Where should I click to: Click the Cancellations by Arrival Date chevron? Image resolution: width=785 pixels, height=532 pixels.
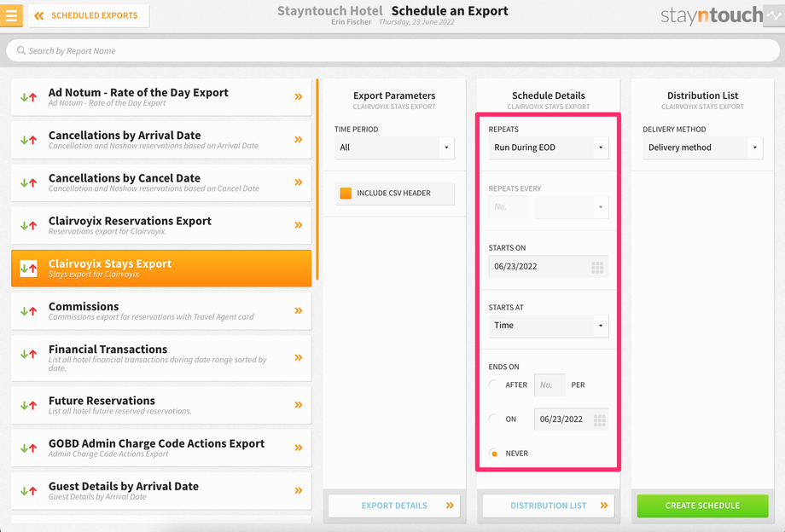pos(299,140)
